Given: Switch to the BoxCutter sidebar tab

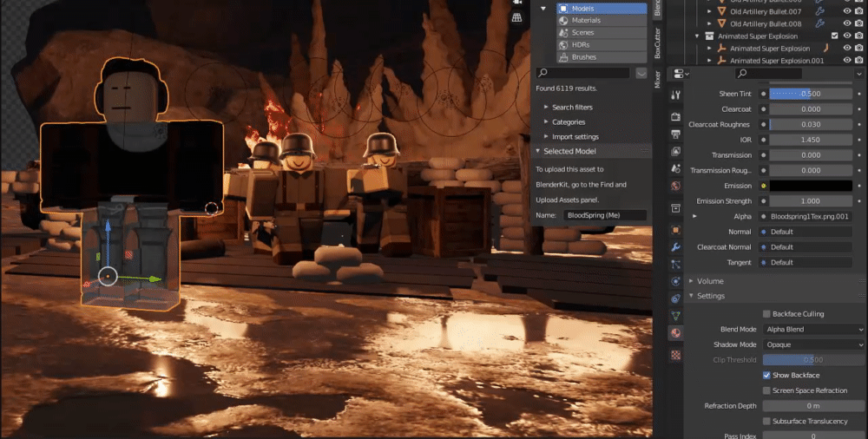Looking at the screenshot, I should pyautogui.click(x=658, y=43).
